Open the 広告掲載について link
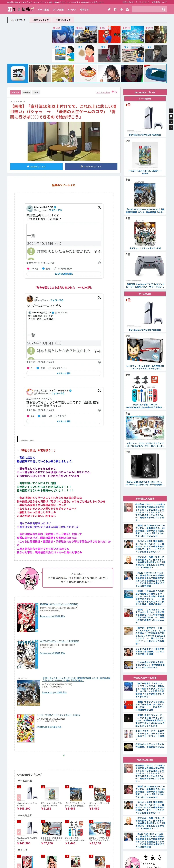 point(159,2)
